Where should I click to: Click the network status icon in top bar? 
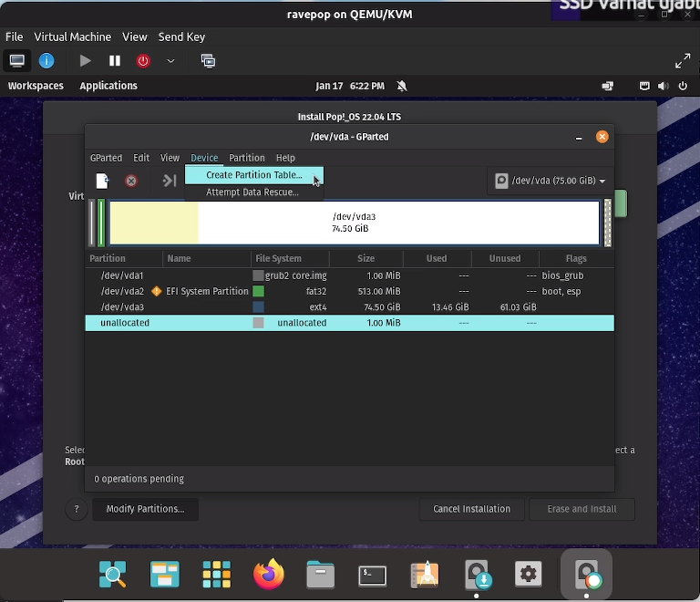click(644, 86)
